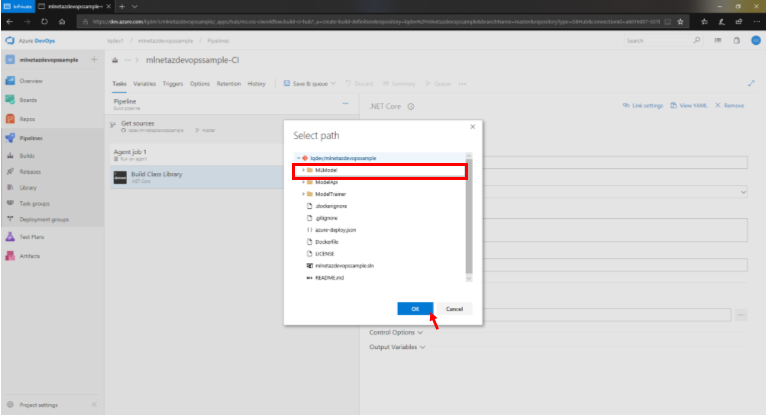Viewport: 766px width, 415px height.
Task: Click the Azure DevOps logo icon
Action: pos(9,41)
